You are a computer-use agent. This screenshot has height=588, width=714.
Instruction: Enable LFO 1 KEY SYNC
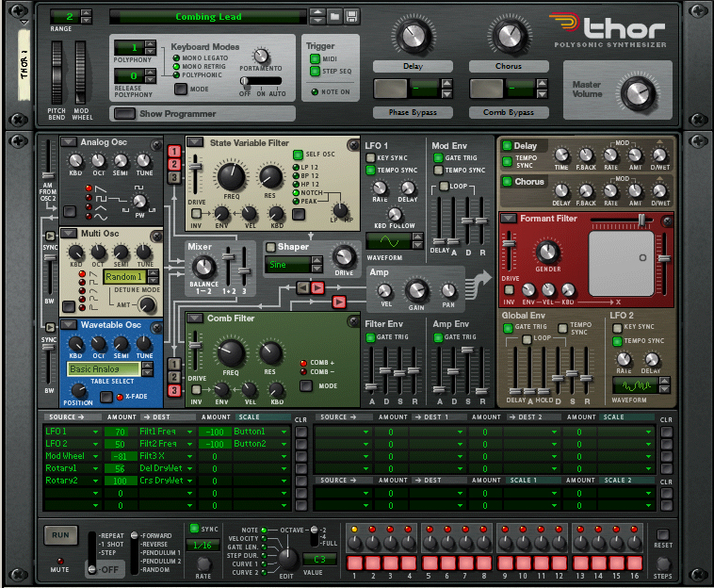[371, 157]
